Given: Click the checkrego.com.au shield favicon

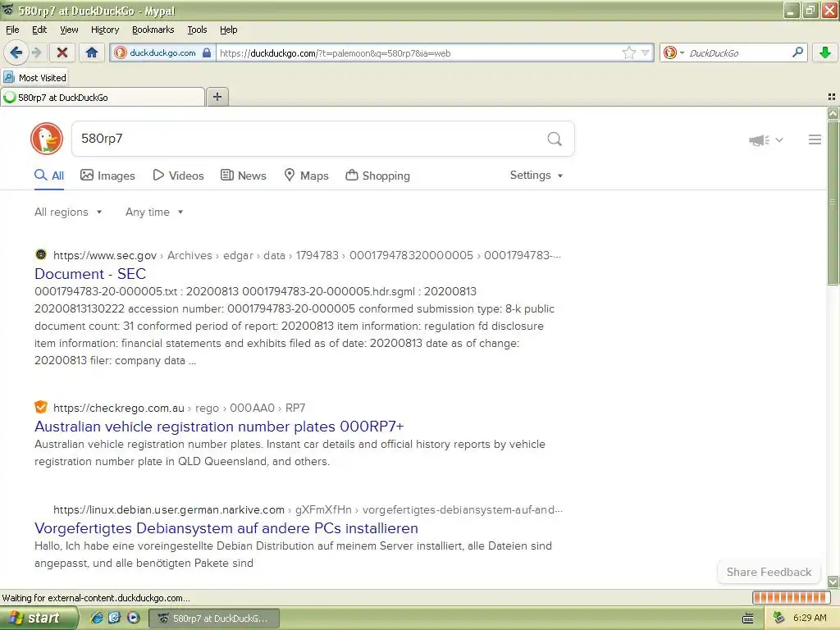Looking at the screenshot, I should 41,407.
